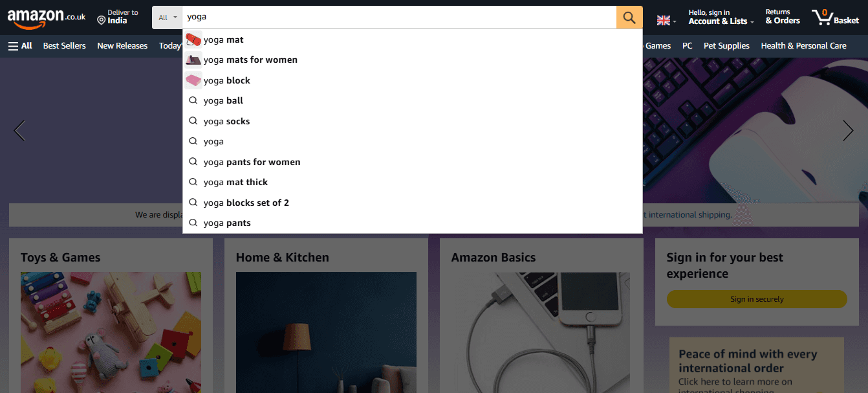
Task: Select Best Sellers in the navigation bar
Action: tap(63, 45)
